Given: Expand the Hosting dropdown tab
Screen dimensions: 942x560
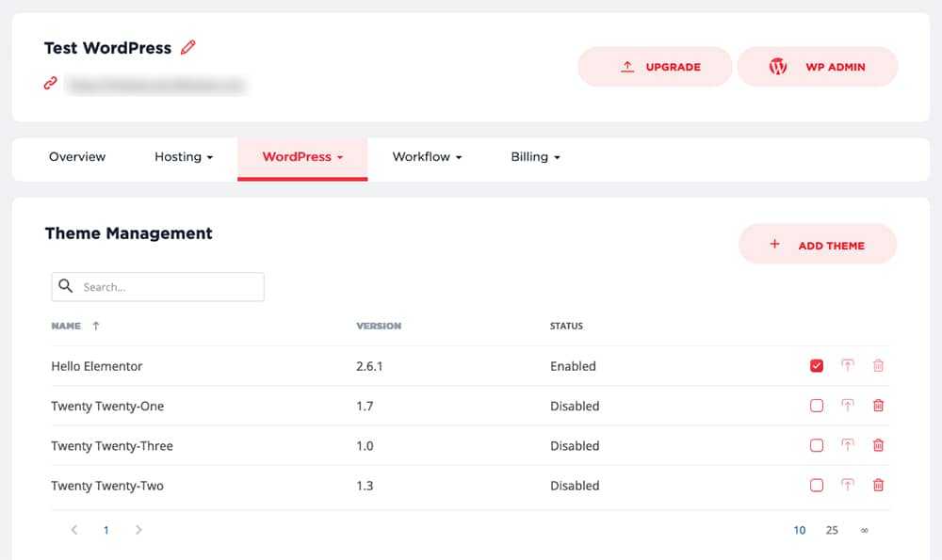Looking at the screenshot, I should [184, 156].
